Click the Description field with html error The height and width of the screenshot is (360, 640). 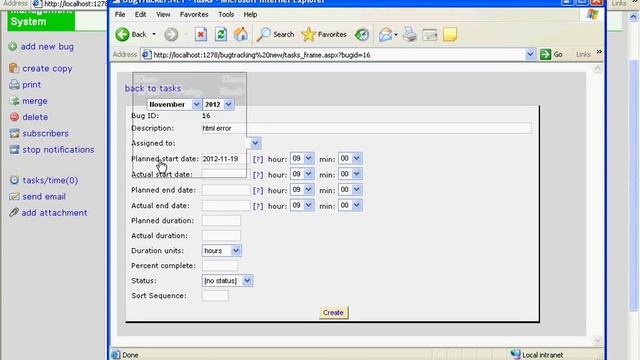tap(367, 128)
